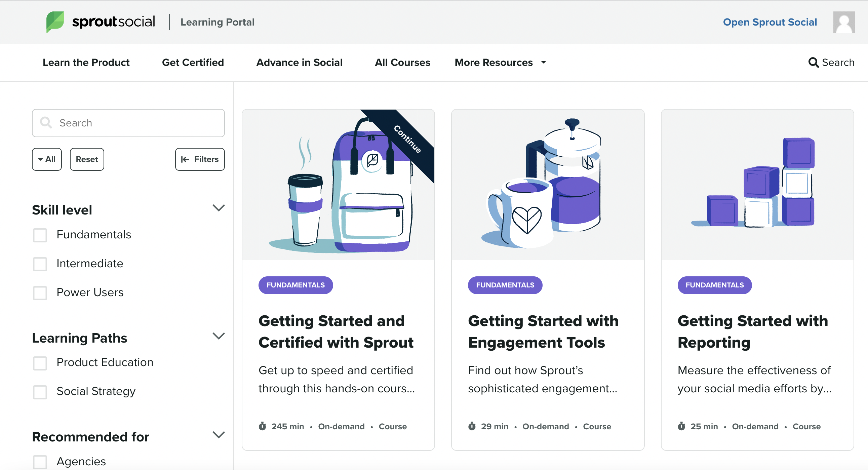The height and width of the screenshot is (470, 868).
Task: Collapse the sidebar with Filters button
Action: coord(200,159)
